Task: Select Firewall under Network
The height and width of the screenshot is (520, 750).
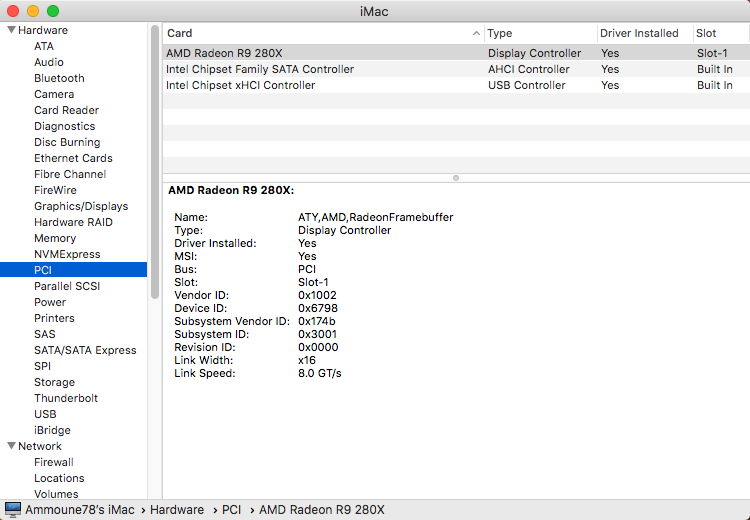Action: (54, 462)
